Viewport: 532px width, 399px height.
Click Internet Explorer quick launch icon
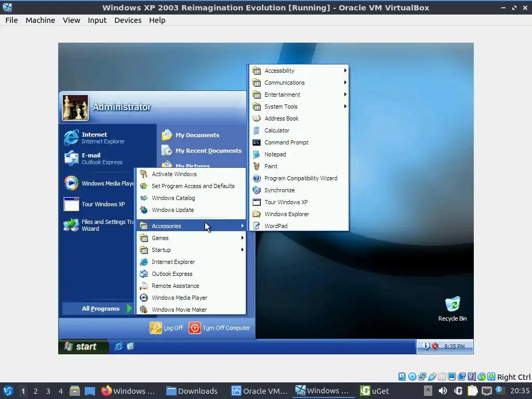tap(118, 347)
